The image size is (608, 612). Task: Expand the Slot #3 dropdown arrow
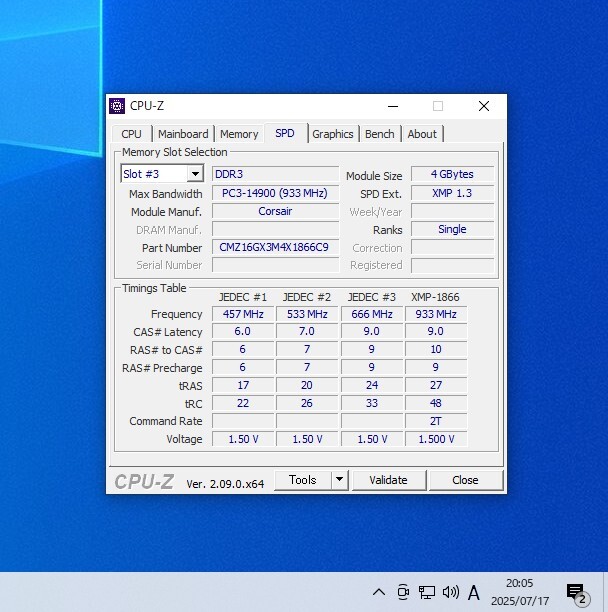click(195, 174)
